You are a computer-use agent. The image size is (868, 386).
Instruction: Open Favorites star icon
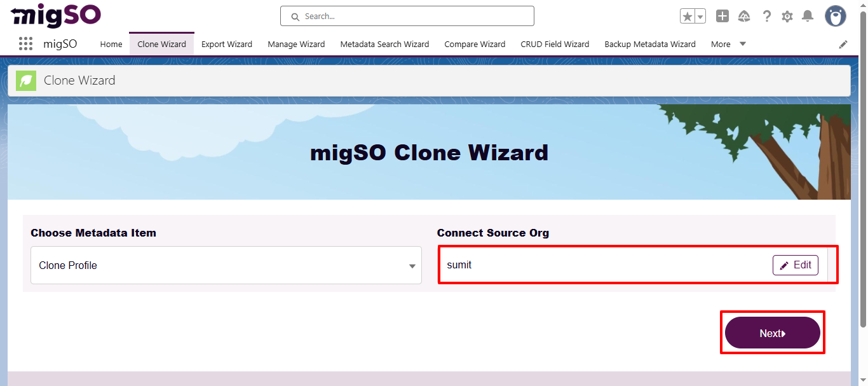coord(688,17)
